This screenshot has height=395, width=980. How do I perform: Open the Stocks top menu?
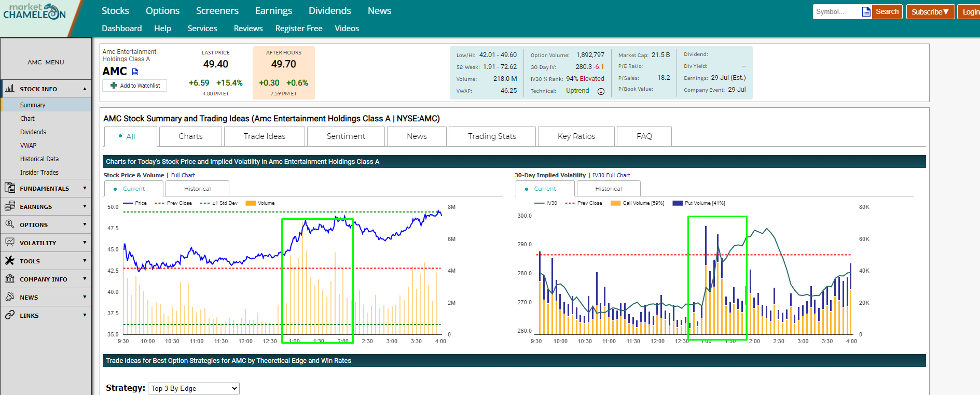(115, 11)
